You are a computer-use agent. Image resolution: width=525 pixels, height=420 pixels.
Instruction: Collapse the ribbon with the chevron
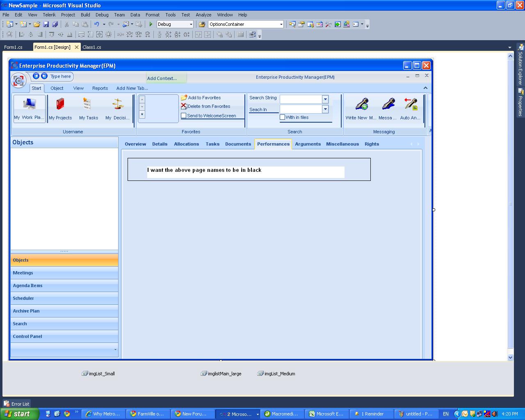[x=425, y=88]
